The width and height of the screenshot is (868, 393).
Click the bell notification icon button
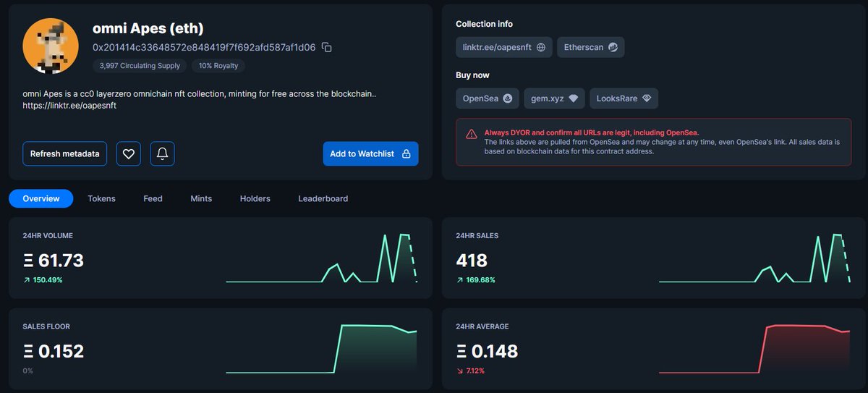(x=162, y=153)
